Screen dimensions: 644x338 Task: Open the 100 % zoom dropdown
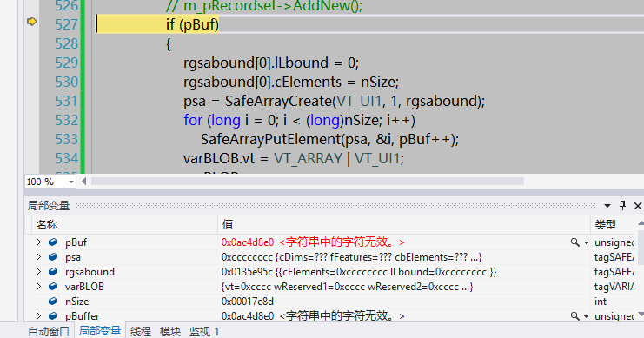(x=71, y=182)
